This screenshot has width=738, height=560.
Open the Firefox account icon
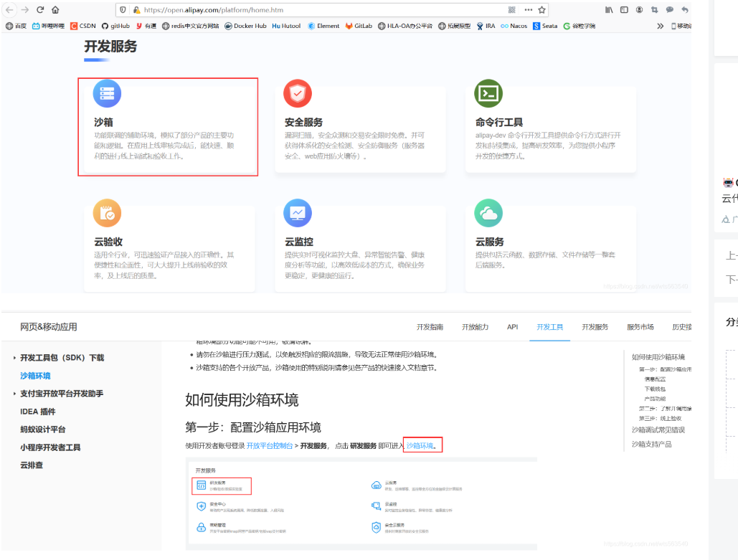tap(639, 9)
